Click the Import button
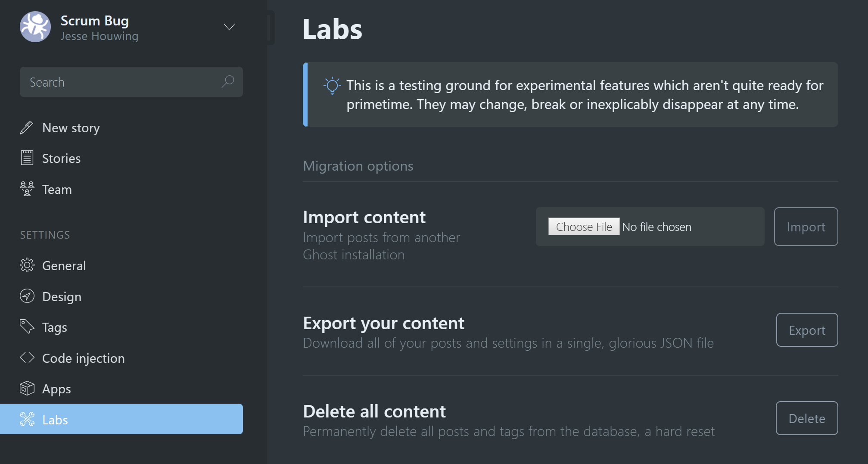 click(x=806, y=227)
